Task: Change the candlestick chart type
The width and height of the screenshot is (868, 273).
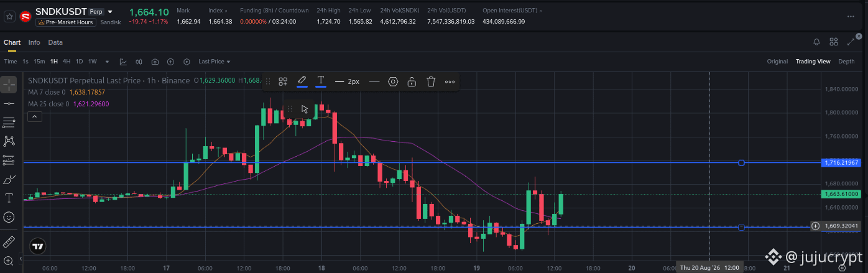Action: 139,62
